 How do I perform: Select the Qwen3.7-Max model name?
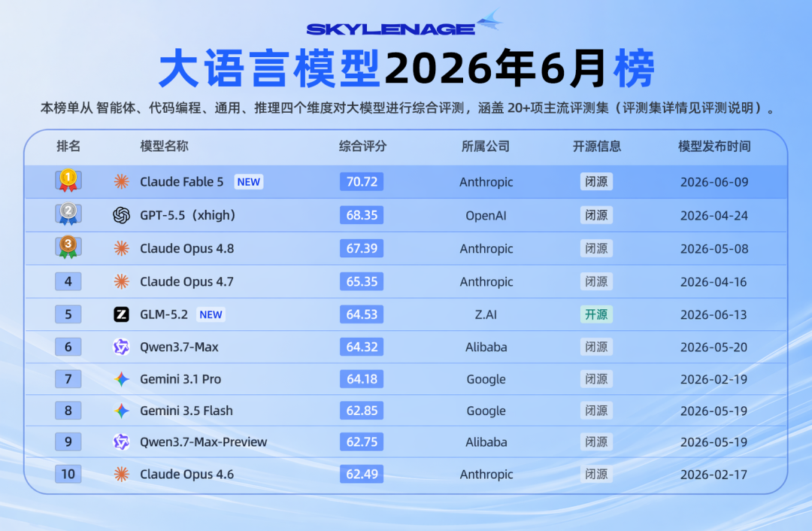coord(179,347)
